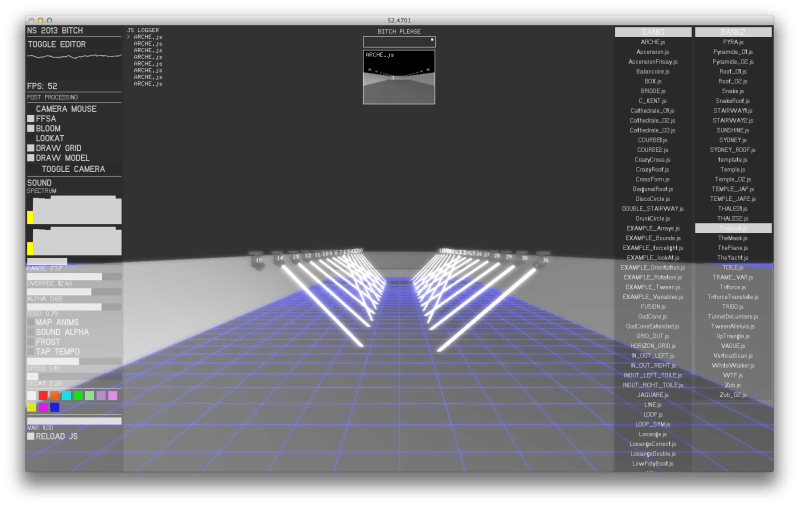799x507 pixels.
Task: Adjust the ALPHA slider
Action: point(74,292)
